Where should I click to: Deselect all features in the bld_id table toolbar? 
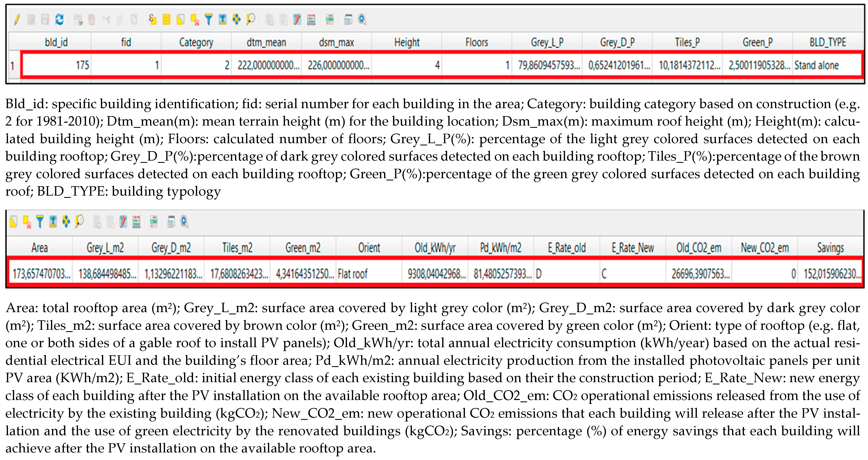pos(195,19)
